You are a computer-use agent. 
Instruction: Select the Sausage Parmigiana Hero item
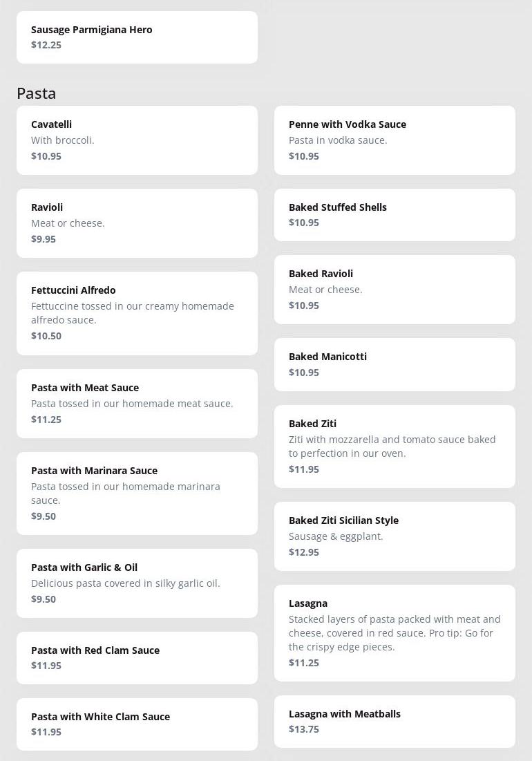[x=137, y=37]
